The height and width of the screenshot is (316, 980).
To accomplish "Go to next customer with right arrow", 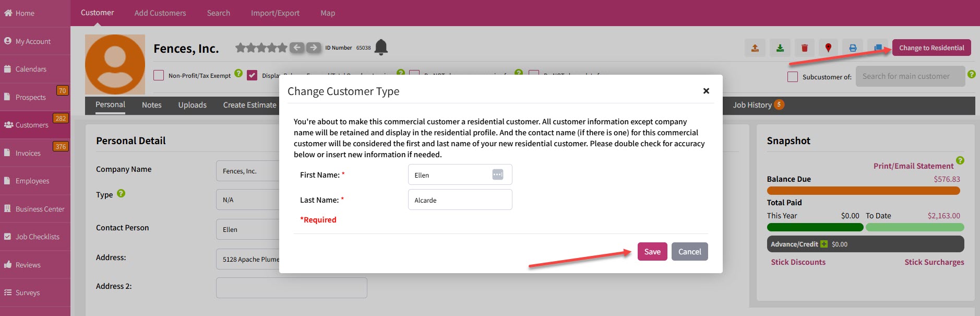I will coord(314,48).
